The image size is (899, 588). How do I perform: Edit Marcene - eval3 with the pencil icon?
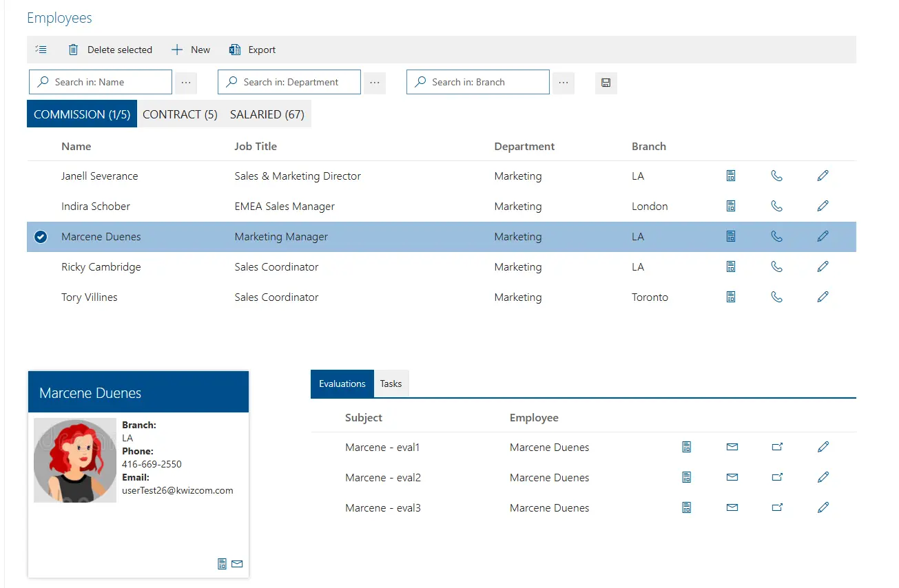click(x=823, y=507)
